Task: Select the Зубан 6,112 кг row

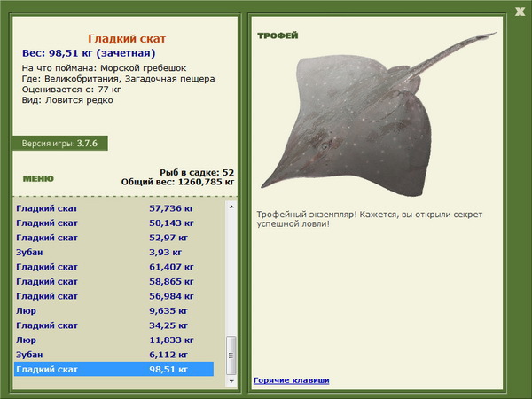Action: [114, 355]
